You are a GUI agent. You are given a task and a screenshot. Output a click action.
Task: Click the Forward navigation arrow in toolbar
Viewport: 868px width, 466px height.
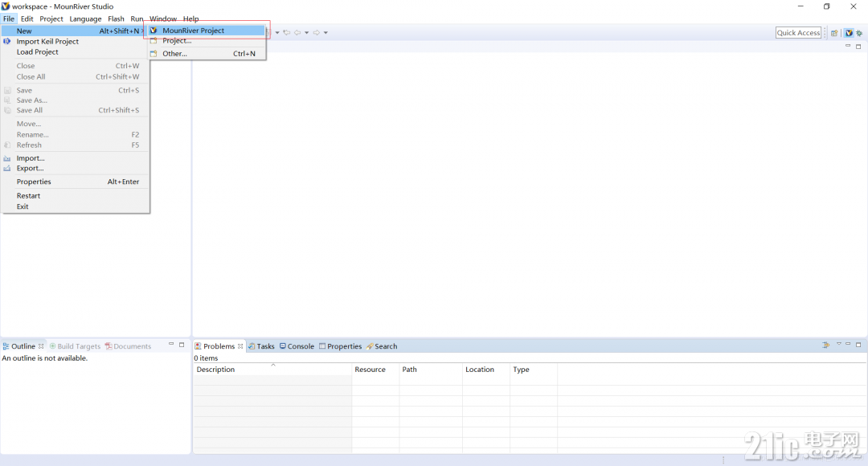317,33
